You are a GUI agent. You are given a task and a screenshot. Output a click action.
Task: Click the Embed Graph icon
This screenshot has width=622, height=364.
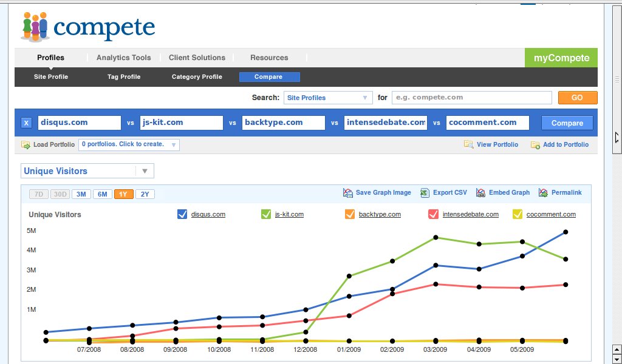tap(480, 193)
